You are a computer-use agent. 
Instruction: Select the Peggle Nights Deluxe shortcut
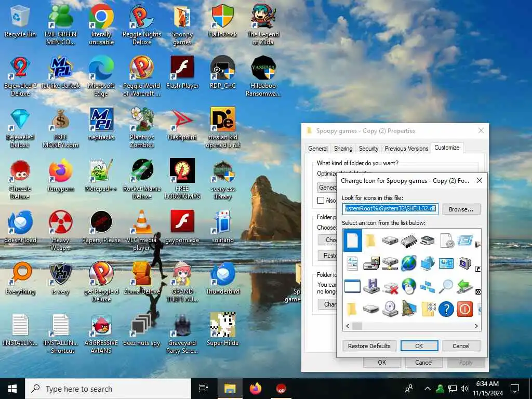[142, 24]
